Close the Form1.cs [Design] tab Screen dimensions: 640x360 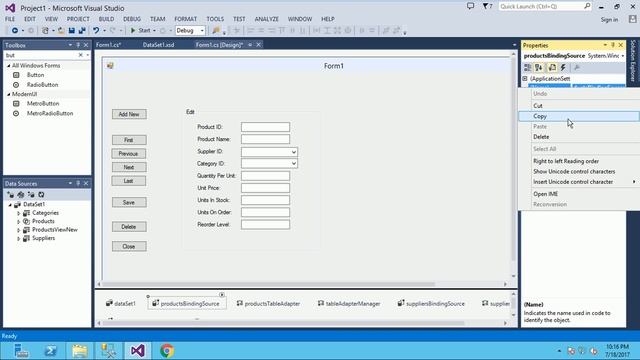tap(258, 45)
